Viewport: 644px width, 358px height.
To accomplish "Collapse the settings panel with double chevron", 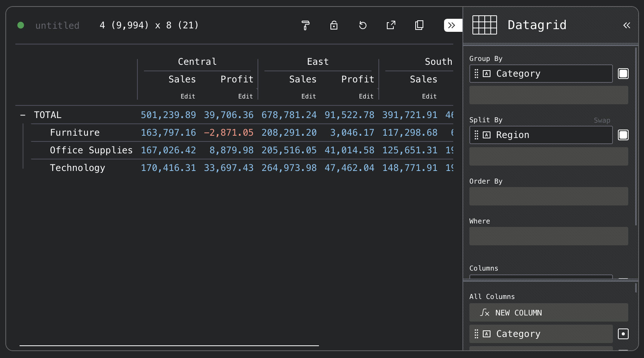I will pyautogui.click(x=452, y=25).
